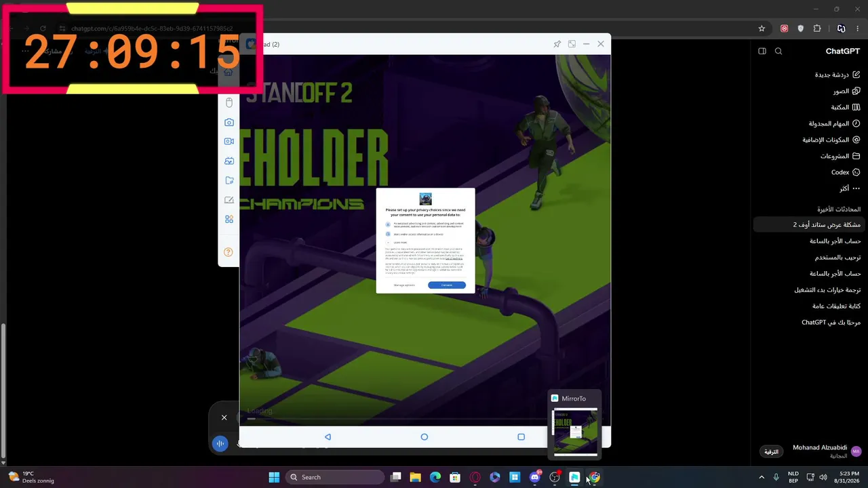The width and height of the screenshot is (868, 488).
Task: Start screen recording via video camera icon
Action: click(229, 142)
